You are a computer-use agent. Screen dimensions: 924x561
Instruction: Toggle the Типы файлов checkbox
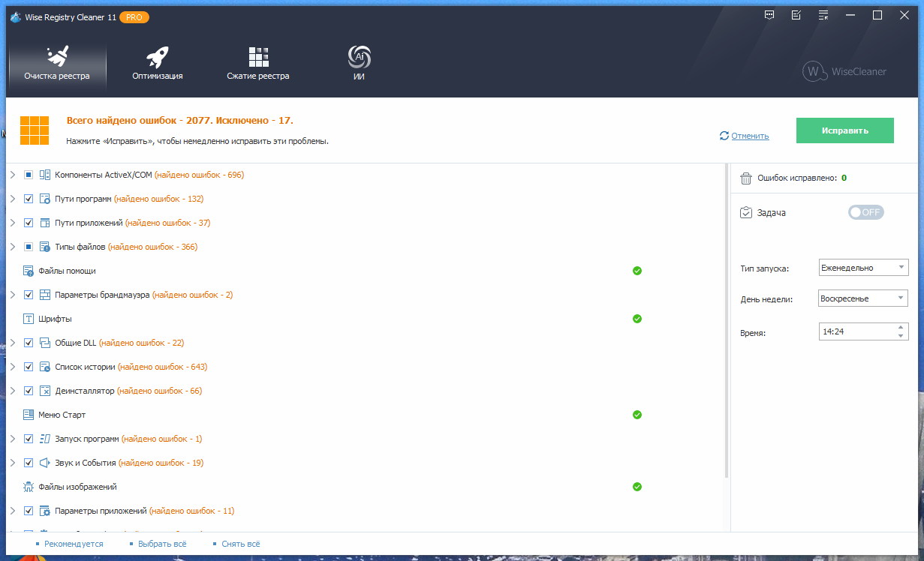pyautogui.click(x=29, y=247)
